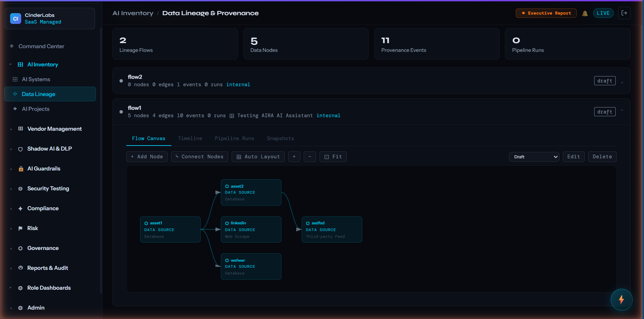Click the CinderLabs CI logo icon
Image resolution: width=644 pixels, height=319 pixels.
[15, 19]
